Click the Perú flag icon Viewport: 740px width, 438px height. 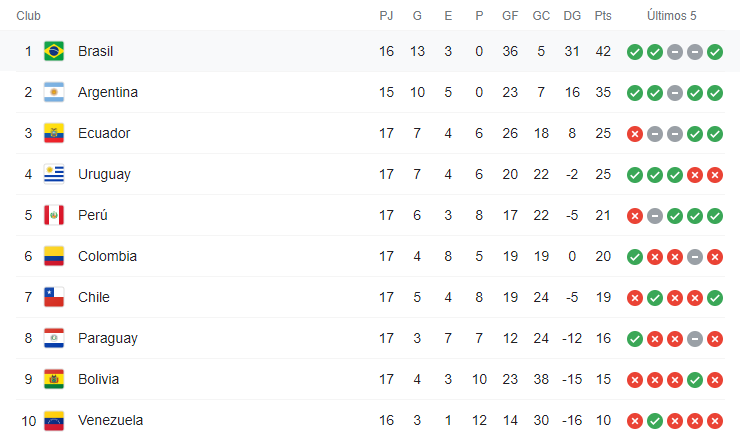54,215
